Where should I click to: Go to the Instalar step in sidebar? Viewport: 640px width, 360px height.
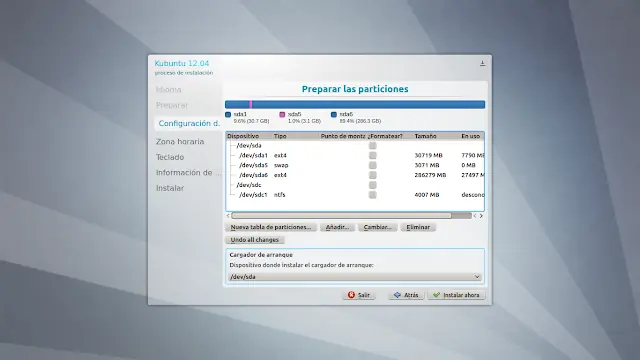170,188
